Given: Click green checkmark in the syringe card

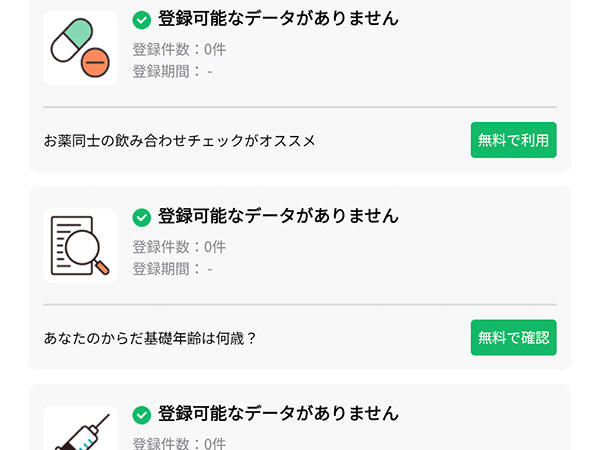Looking at the screenshot, I should pos(142,415).
